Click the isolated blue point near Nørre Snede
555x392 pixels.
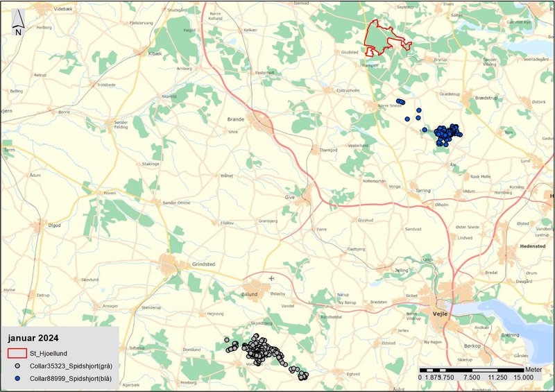(419, 109)
